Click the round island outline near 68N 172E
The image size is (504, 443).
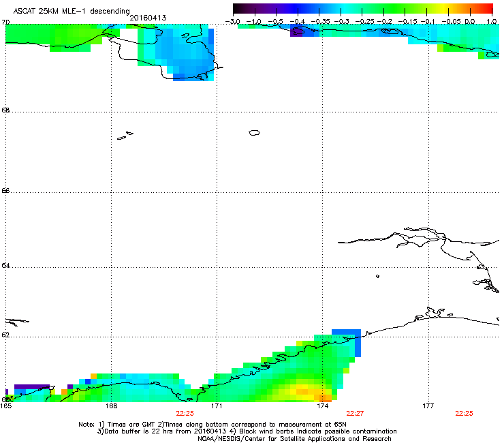point(254,132)
